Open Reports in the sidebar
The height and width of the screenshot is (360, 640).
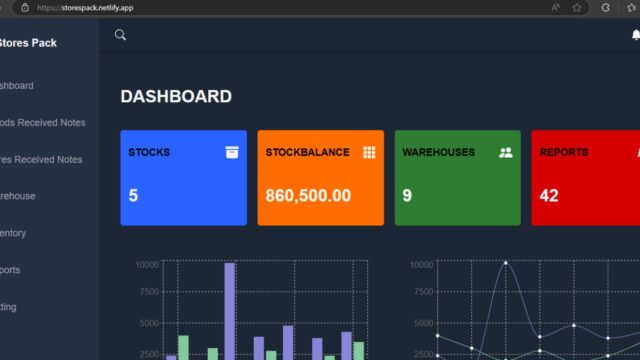tap(10, 270)
